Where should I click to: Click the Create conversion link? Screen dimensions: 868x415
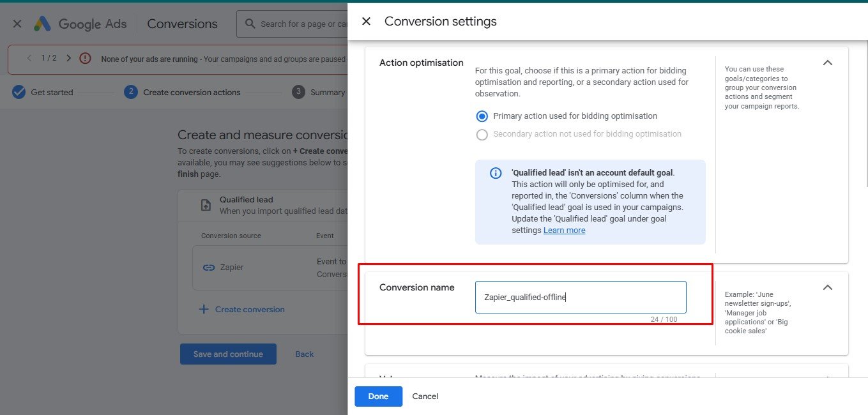coord(250,310)
